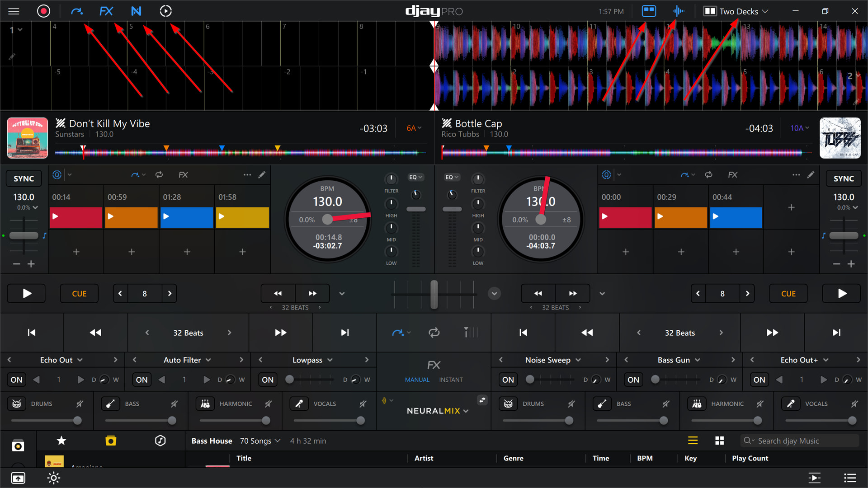Toggle the waveform view icon
Image resolution: width=868 pixels, height=488 pixels.
pyautogui.click(x=678, y=11)
